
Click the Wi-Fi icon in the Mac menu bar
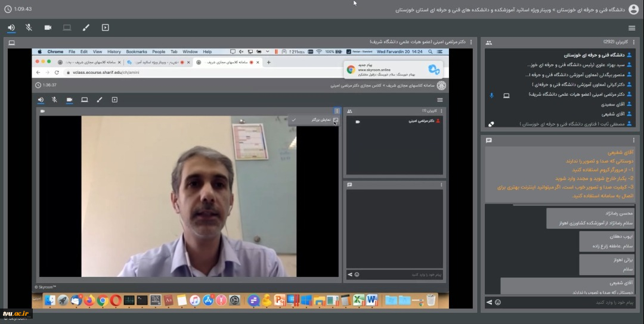[318, 52]
